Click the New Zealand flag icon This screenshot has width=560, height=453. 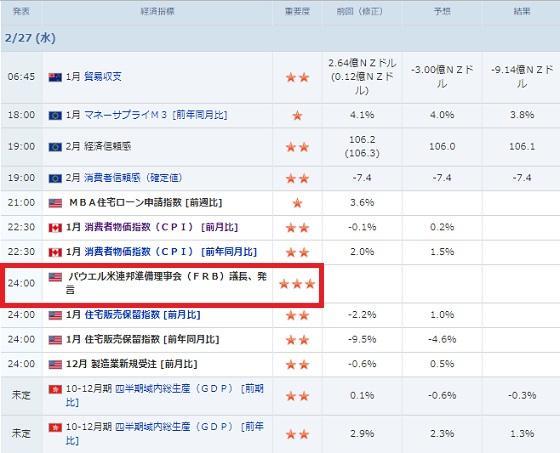(x=55, y=77)
